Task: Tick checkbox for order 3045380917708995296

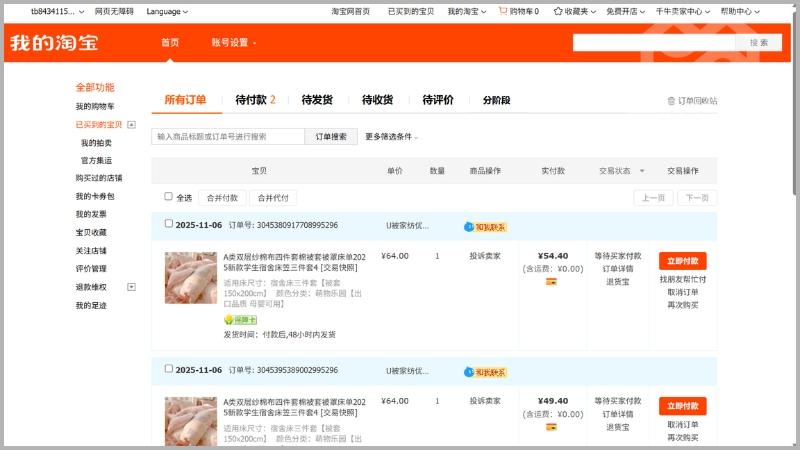Action: 168,224
